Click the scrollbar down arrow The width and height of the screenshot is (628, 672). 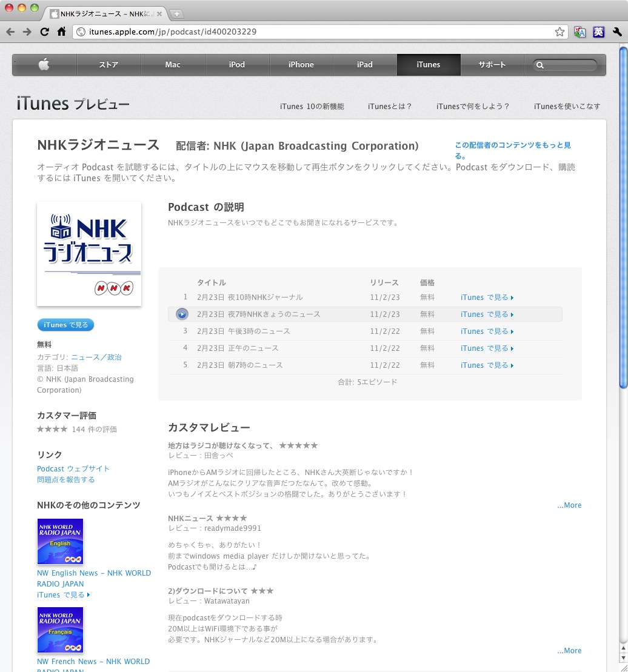point(623,658)
